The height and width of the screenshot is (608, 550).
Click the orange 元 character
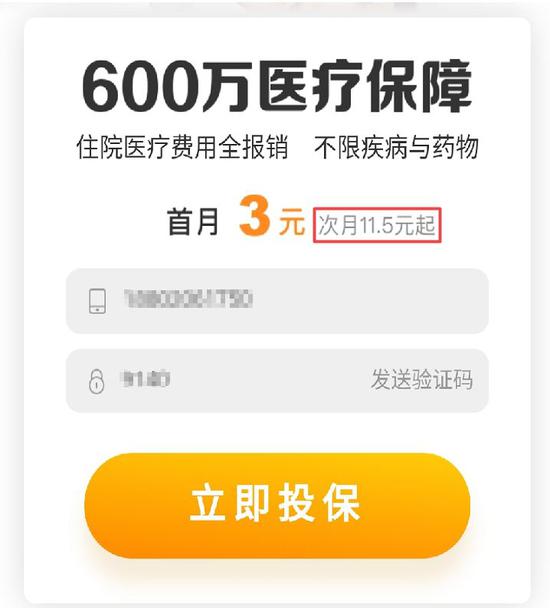tap(292, 222)
